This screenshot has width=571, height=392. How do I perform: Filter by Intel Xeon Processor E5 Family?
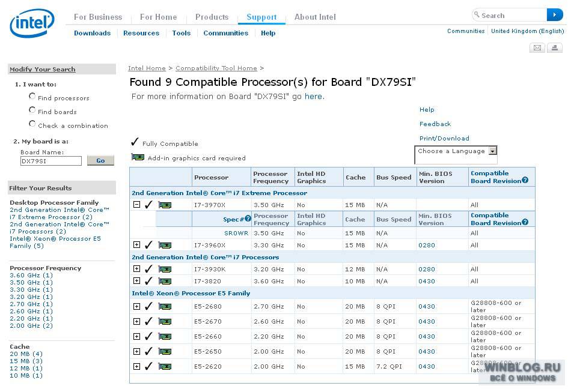coord(55,242)
